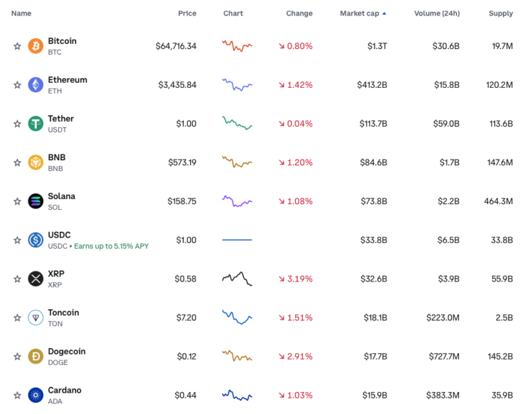
Task: Sort by the Market cap column header
Action: 362,13
